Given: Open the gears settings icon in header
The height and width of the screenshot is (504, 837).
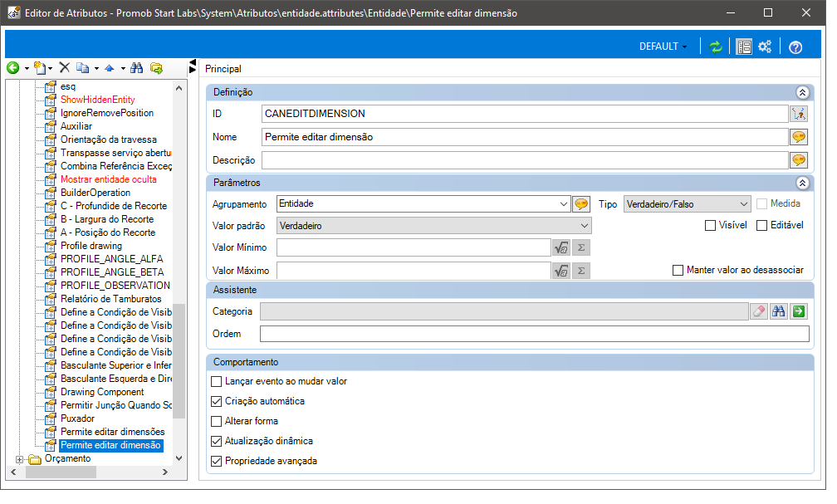Looking at the screenshot, I should [x=765, y=47].
